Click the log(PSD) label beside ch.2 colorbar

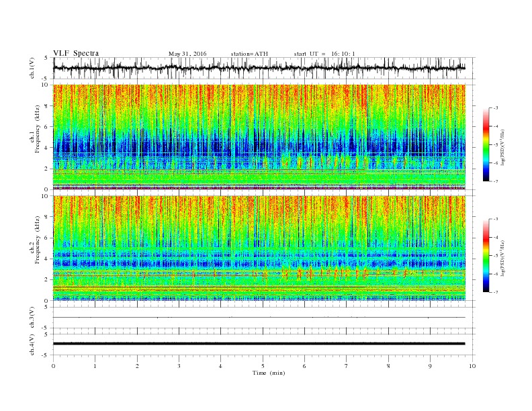point(502,258)
